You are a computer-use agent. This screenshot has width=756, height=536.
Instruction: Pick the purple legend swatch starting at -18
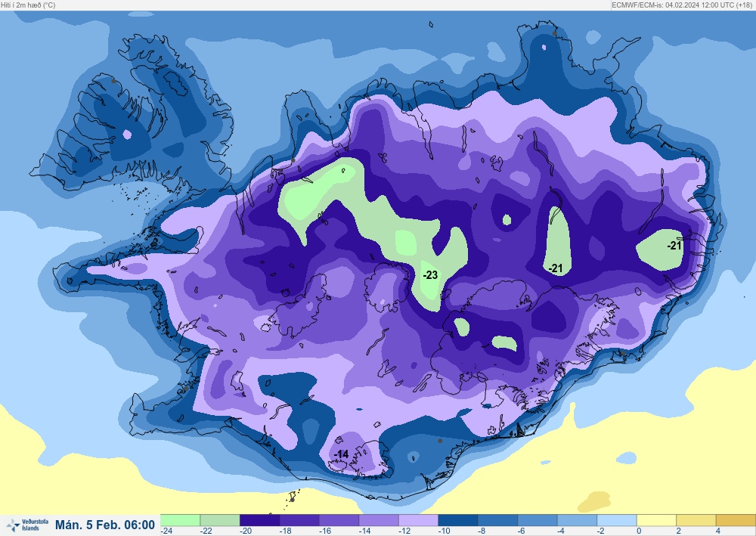[299, 520]
